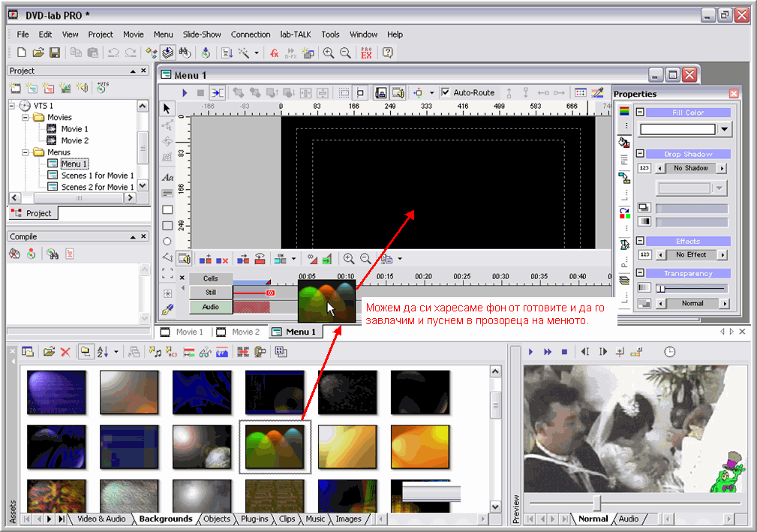This screenshot has width=757, height=532.
Task: Click the timeline zoom out magnifier
Action: (x=365, y=259)
